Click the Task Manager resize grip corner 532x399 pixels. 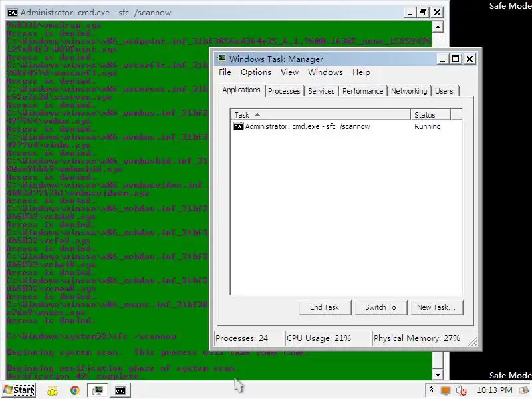pos(473,342)
